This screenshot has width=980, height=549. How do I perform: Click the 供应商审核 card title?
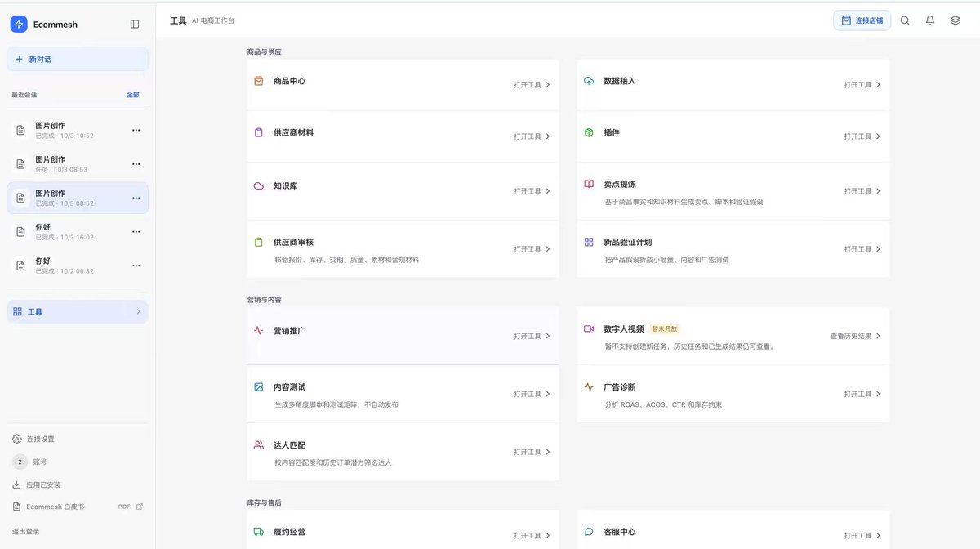click(294, 242)
